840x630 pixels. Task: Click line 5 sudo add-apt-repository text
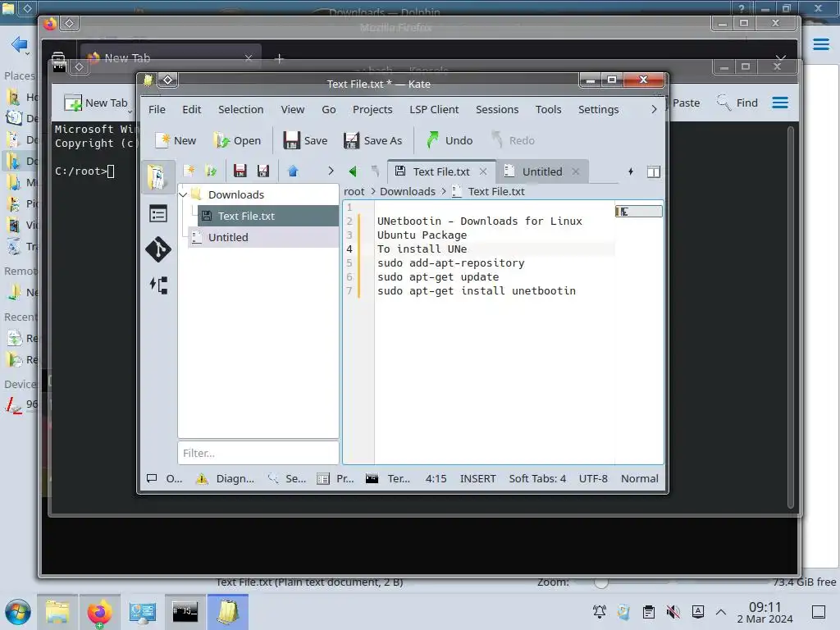(450, 263)
